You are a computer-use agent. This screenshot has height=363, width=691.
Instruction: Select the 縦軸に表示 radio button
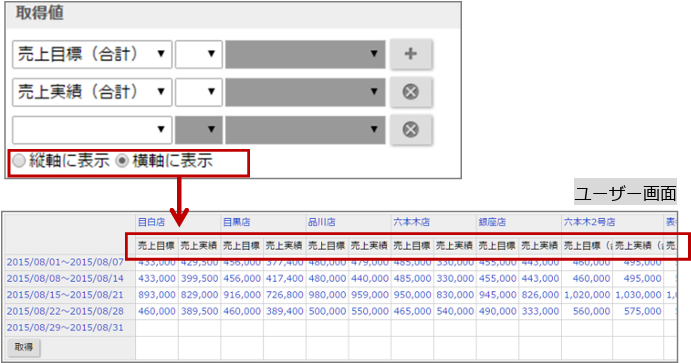pyautogui.click(x=19, y=161)
